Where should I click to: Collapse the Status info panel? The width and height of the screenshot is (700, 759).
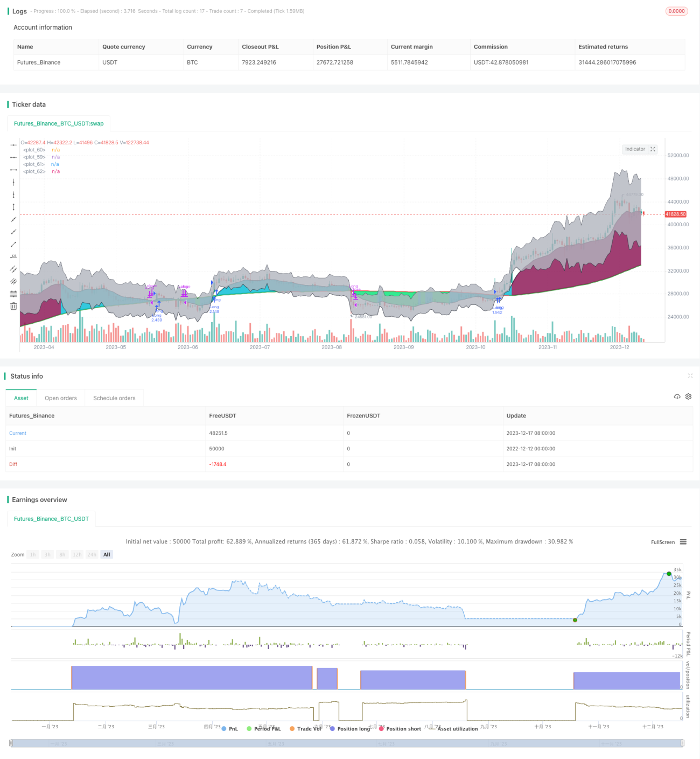coord(690,376)
